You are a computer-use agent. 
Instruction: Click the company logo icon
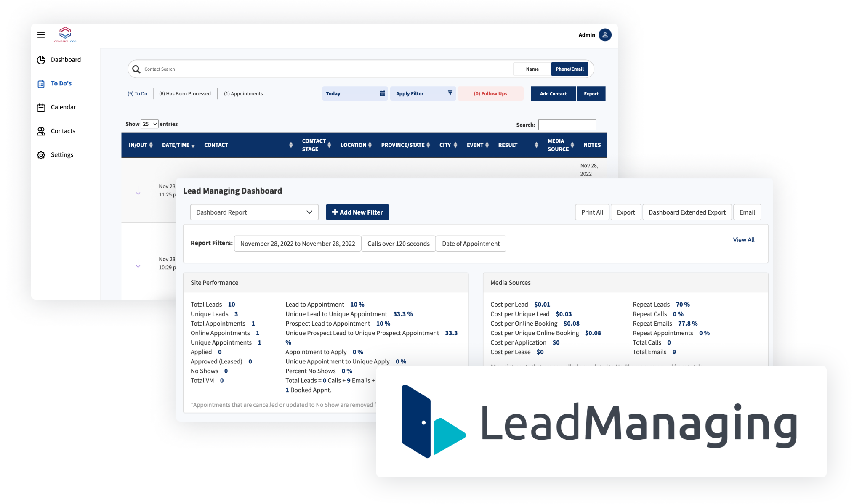click(x=65, y=34)
